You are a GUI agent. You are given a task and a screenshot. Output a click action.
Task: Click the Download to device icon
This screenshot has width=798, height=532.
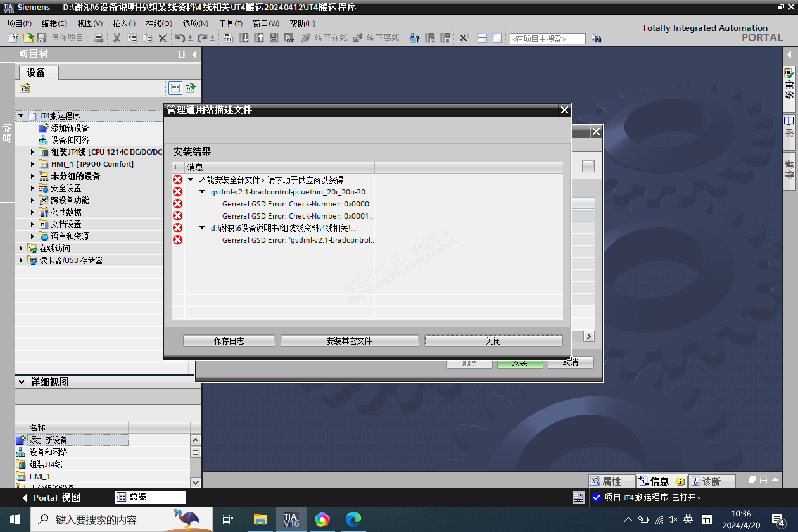(243, 38)
